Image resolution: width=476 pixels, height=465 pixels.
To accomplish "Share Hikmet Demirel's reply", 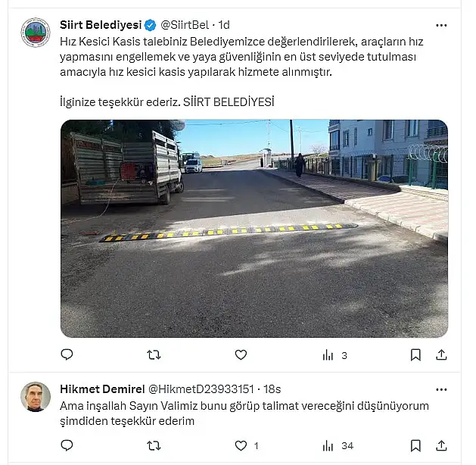I will (441, 446).
